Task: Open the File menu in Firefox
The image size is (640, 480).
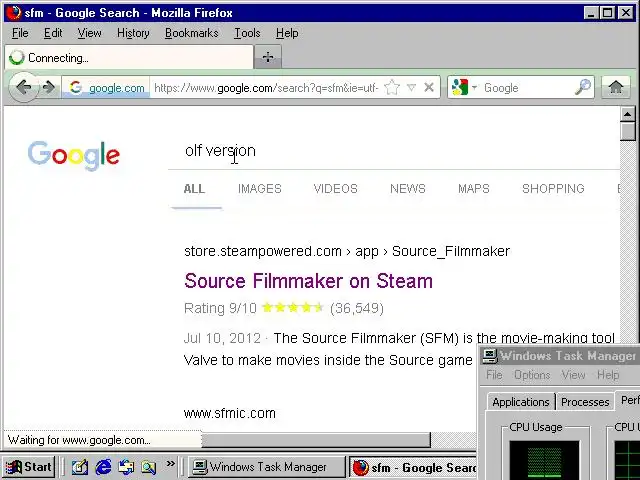Action: [20, 33]
